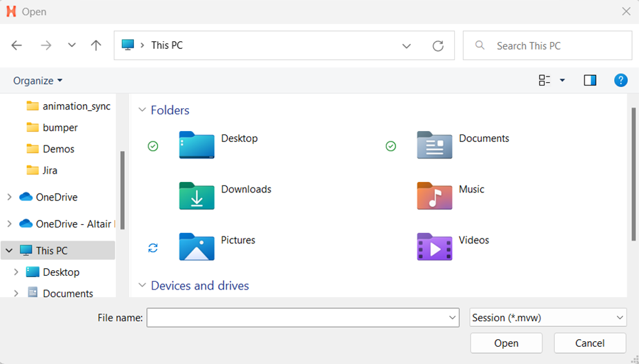Refresh the This PC location
Viewport: 639px width, 364px height.
(438, 45)
